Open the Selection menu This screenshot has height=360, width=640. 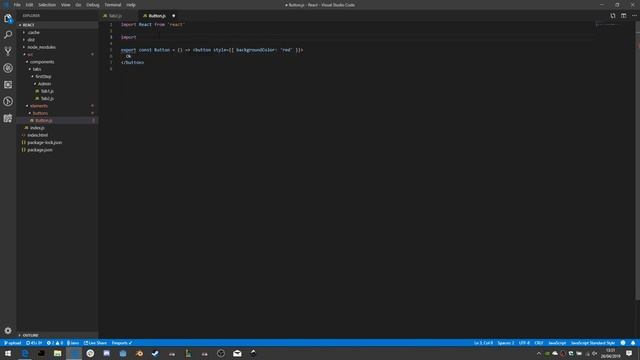coord(47,5)
